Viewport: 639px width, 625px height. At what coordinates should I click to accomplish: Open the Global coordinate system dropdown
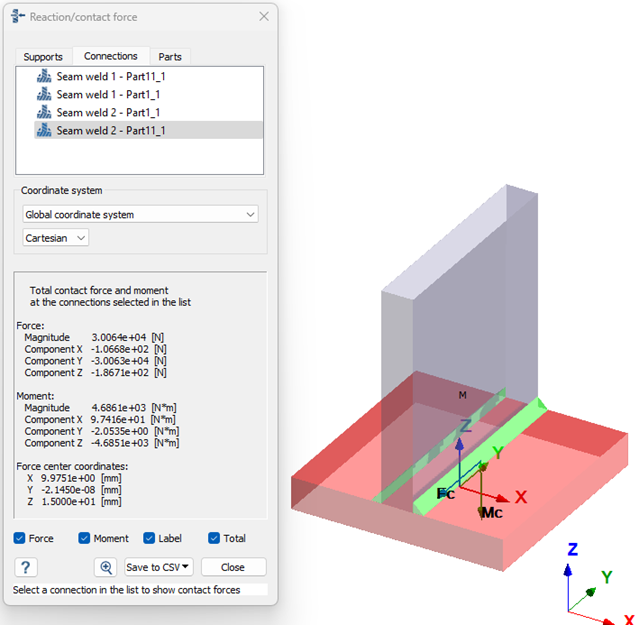[140, 214]
